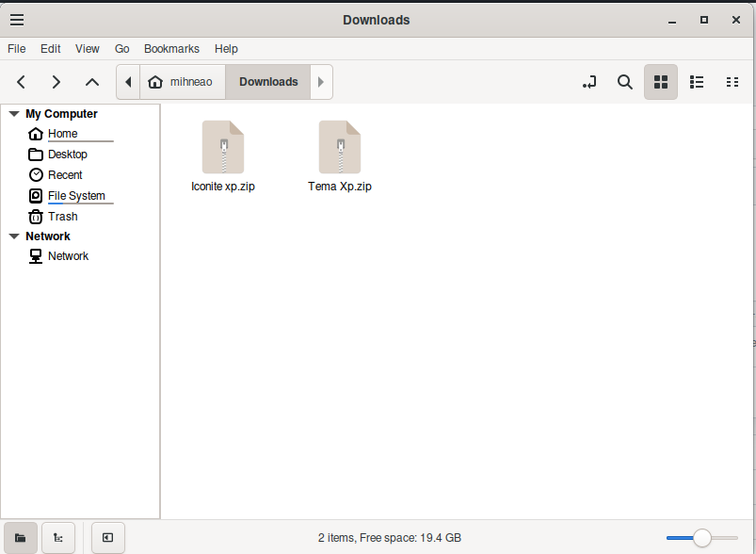Screen dimensions: 756x554
Task: Open the View menu
Action: (x=88, y=49)
